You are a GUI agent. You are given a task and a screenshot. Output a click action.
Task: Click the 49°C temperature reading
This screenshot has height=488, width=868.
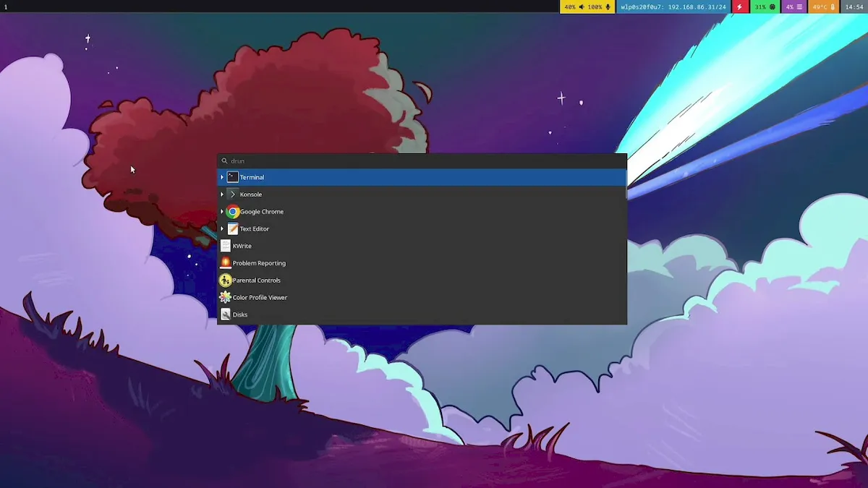pos(820,7)
